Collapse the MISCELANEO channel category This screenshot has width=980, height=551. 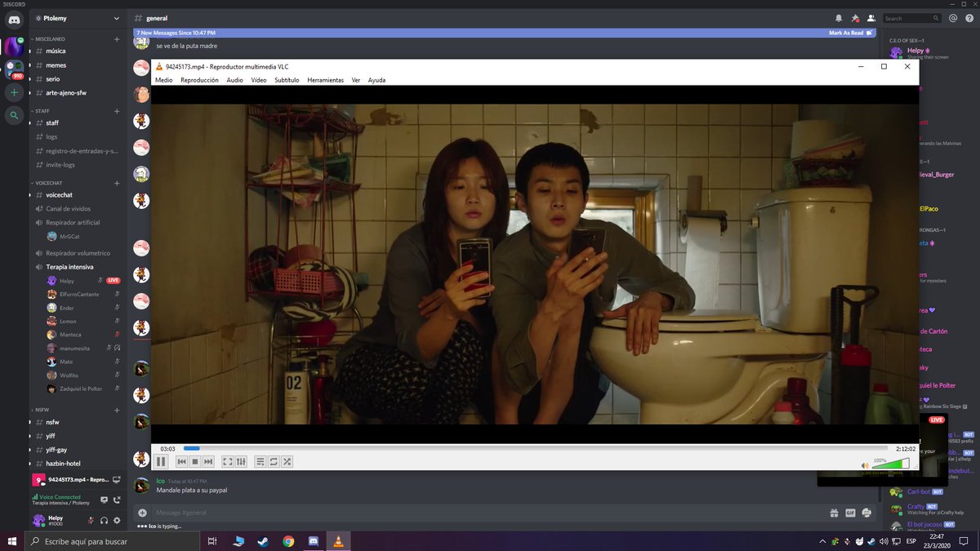[x=49, y=38]
